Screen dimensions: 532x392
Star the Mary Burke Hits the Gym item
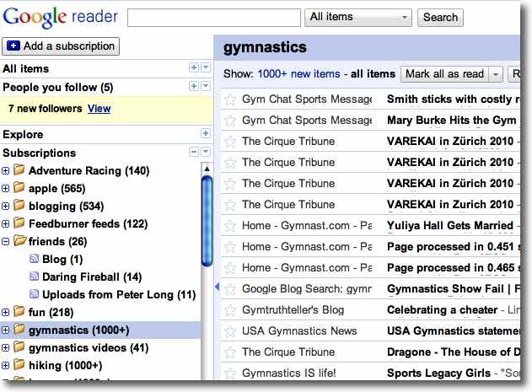click(229, 121)
